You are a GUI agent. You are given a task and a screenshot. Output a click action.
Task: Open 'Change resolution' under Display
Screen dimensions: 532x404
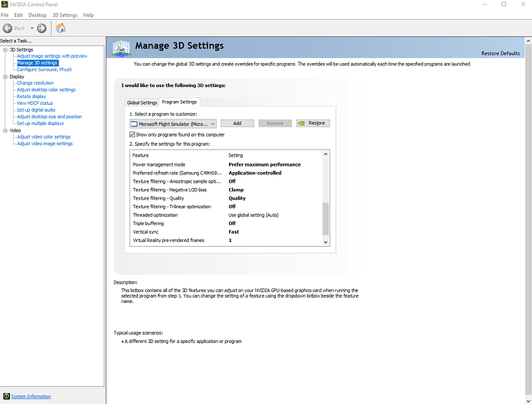[x=35, y=83]
